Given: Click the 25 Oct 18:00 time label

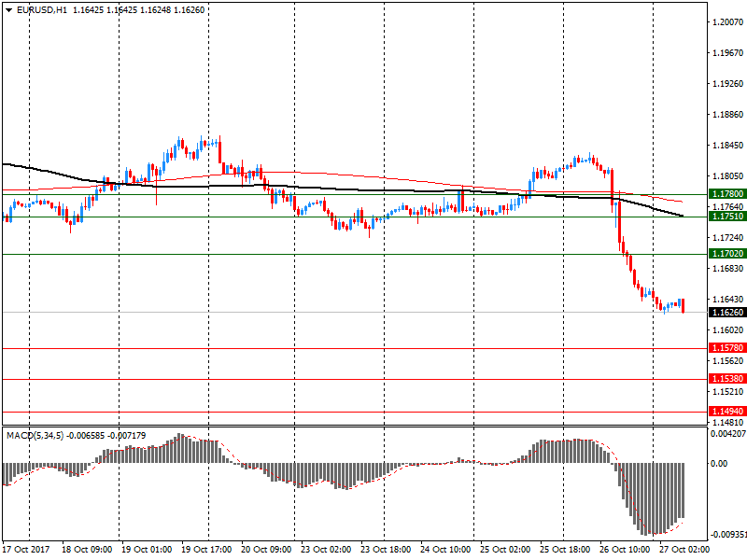Looking at the screenshot, I should click(x=565, y=550).
